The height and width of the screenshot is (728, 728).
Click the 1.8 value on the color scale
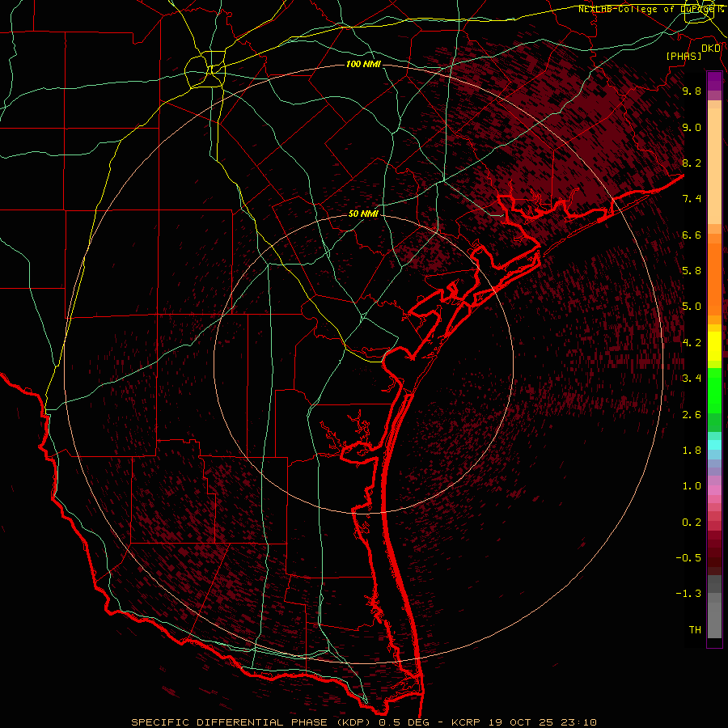(692, 451)
